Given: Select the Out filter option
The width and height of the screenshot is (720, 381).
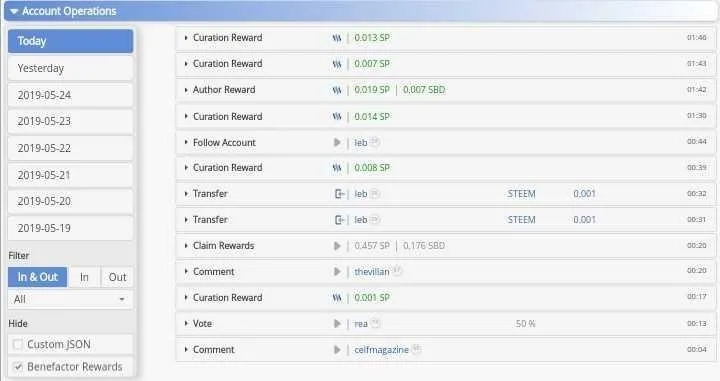Looking at the screenshot, I should (117, 277).
